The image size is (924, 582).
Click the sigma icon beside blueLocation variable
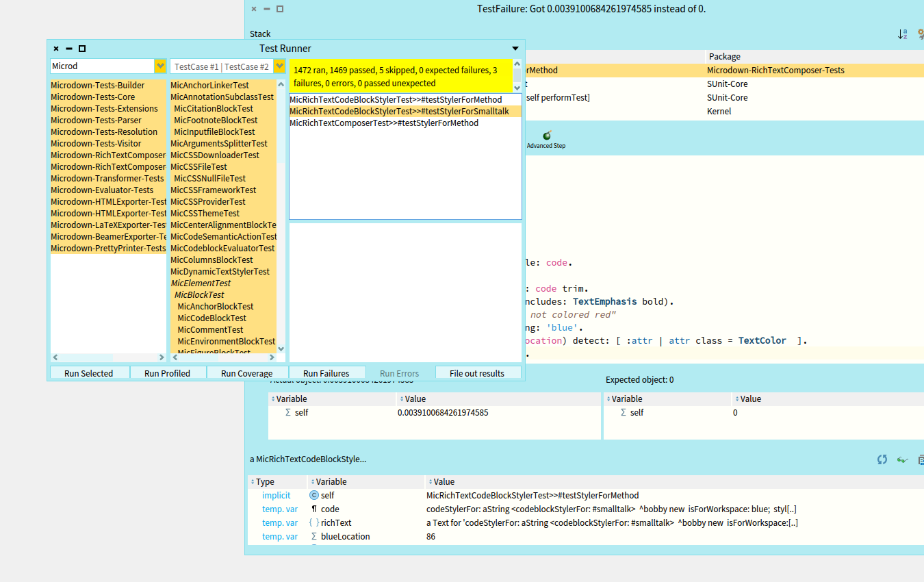click(314, 536)
